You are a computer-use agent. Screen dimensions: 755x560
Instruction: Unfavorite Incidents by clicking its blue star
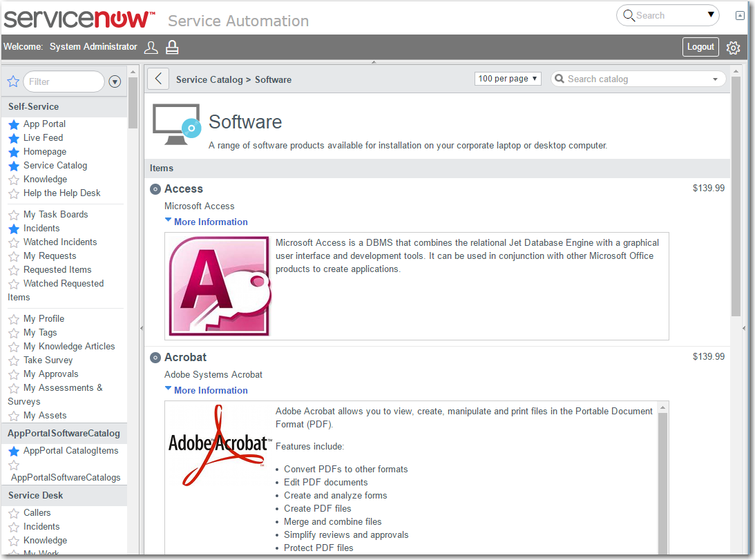click(x=12, y=228)
